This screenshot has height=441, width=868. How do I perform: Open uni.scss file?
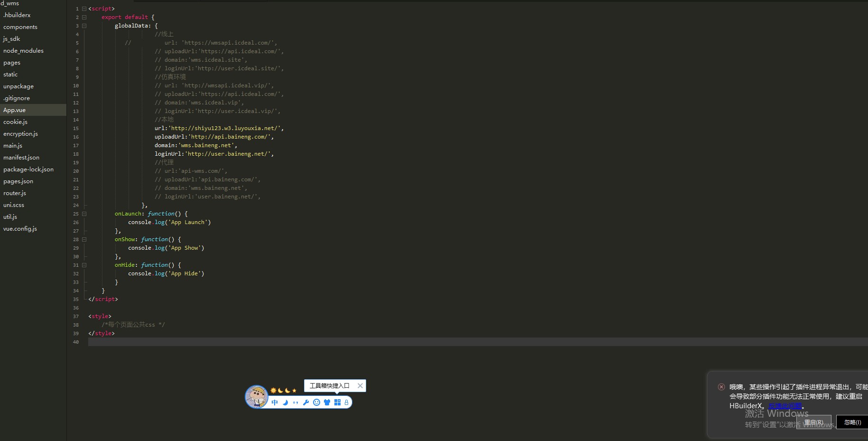click(14, 205)
